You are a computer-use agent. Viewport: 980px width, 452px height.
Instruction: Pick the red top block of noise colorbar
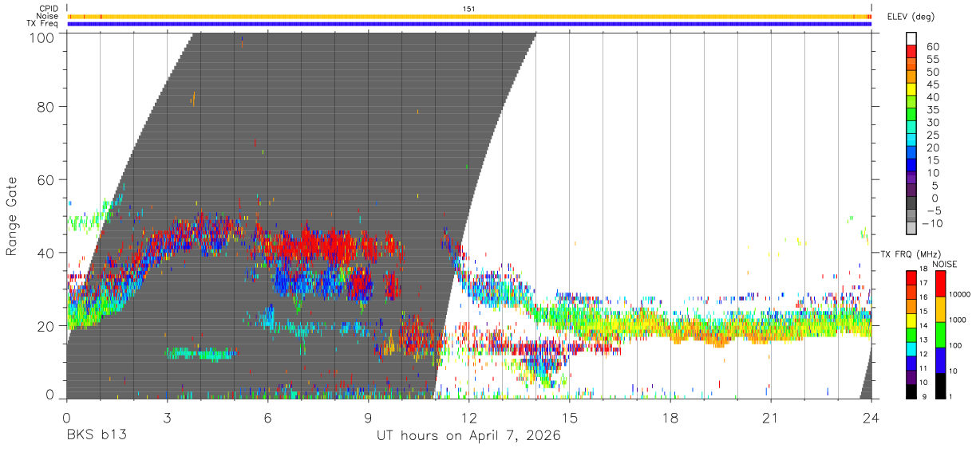click(x=940, y=283)
